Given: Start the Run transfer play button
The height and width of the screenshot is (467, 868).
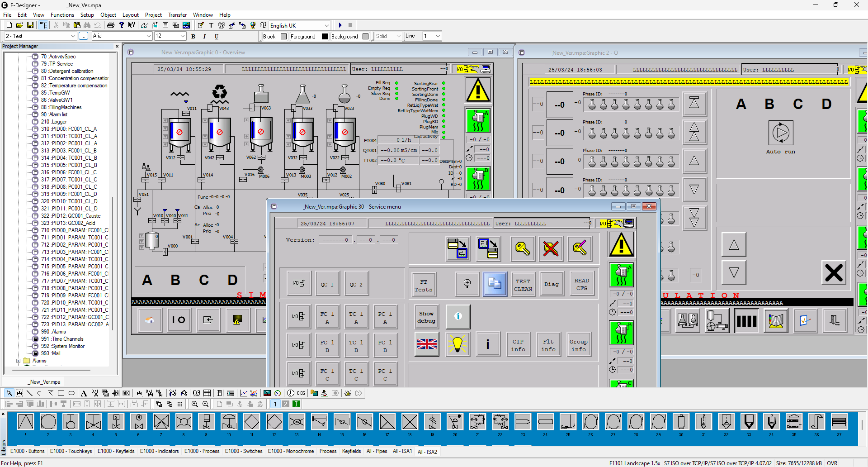Looking at the screenshot, I should 340,25.
